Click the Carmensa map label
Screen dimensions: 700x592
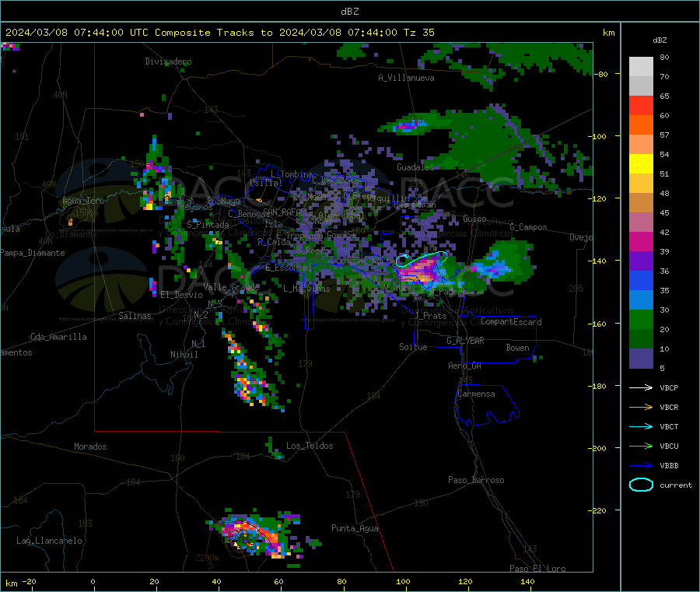coord(476,394)
